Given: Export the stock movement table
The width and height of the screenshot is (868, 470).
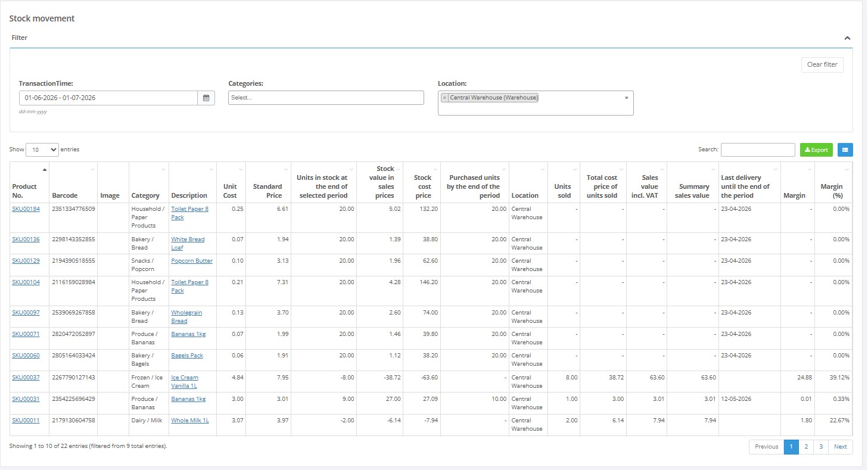Looking at the screenshot, I should click(x=816, y=150).
